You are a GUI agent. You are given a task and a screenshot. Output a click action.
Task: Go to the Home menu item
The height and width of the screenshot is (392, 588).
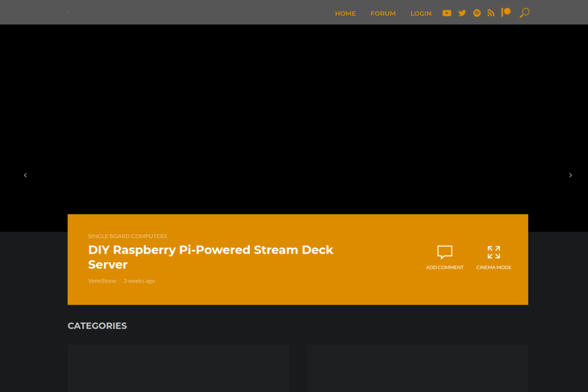pyautogui.click(x=345, y=13)
